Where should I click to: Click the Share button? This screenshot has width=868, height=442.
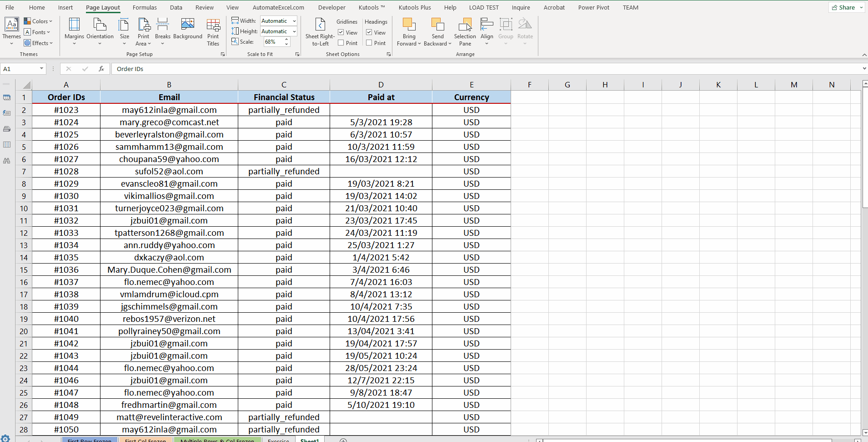(x=844, y=8)
